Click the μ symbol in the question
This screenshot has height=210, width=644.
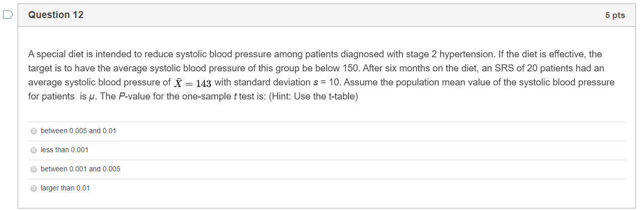92,96
